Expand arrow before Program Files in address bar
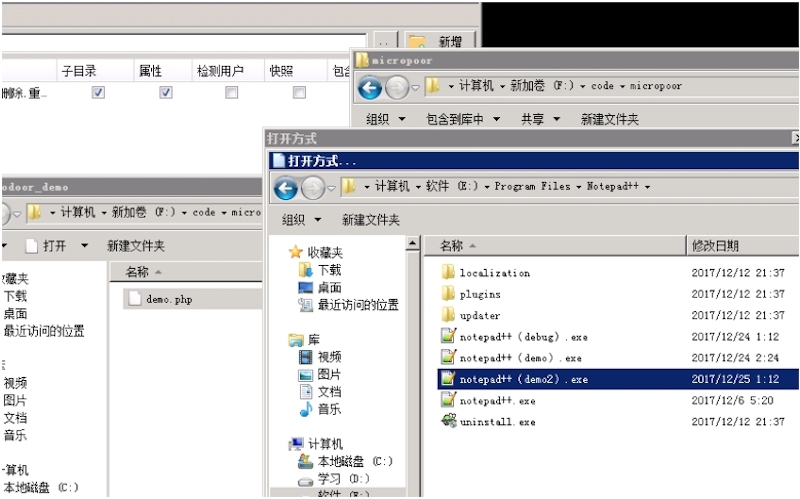800x499 pixels. 487,187
